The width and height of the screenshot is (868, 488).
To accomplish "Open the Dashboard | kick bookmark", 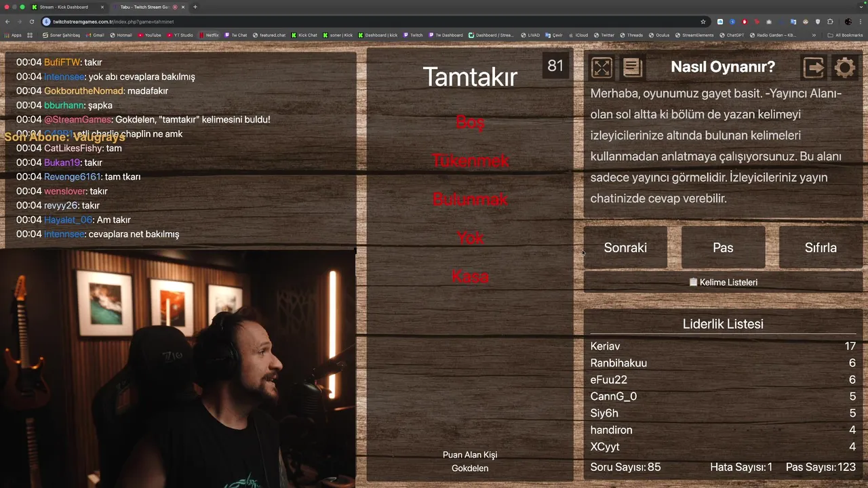I will coord(378,35).
